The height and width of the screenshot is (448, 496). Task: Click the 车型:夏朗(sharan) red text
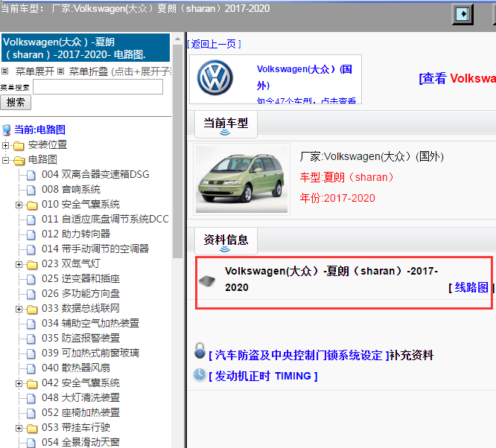point(347,177)
